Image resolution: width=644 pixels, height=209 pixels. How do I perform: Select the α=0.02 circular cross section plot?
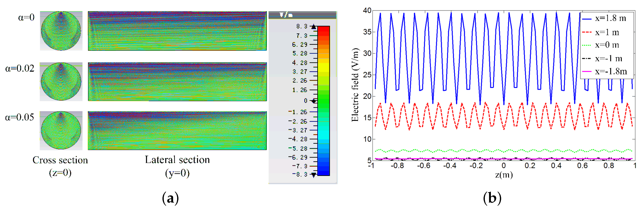pos(61,82)
